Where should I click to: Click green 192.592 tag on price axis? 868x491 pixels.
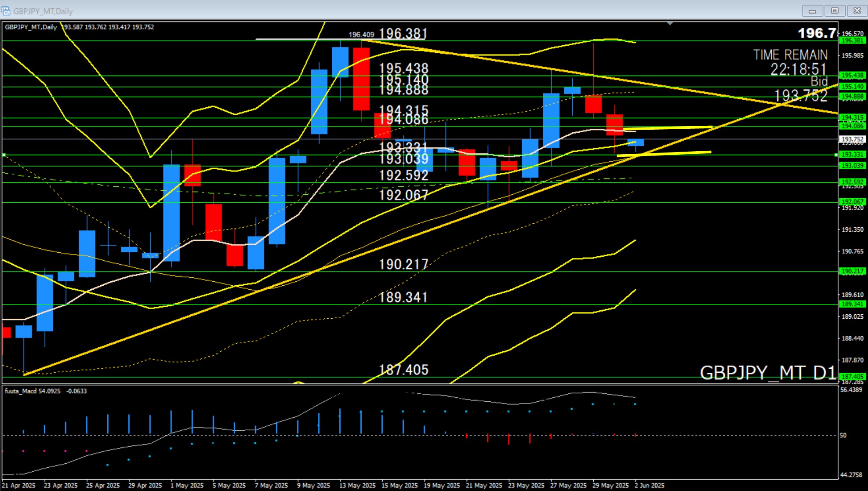click(x=852, y=182)
